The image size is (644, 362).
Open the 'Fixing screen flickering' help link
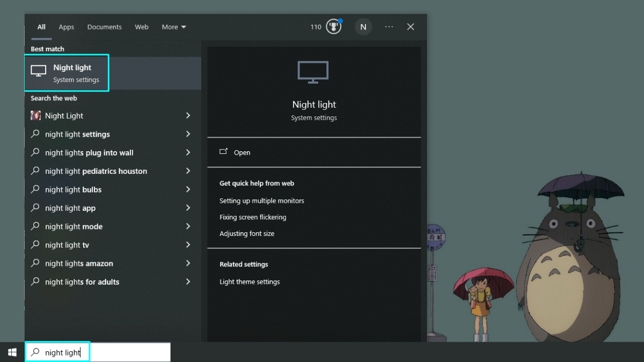click(x=253, y=217)
